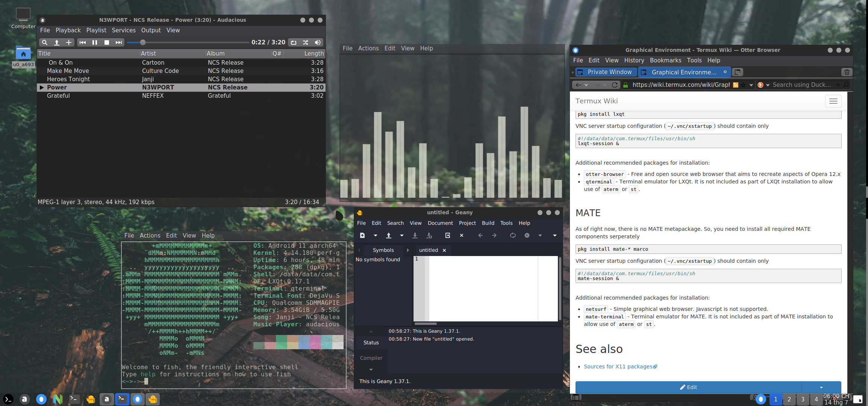
Task: Click the Audacious search library icon
Action: [x=45, y=42]
